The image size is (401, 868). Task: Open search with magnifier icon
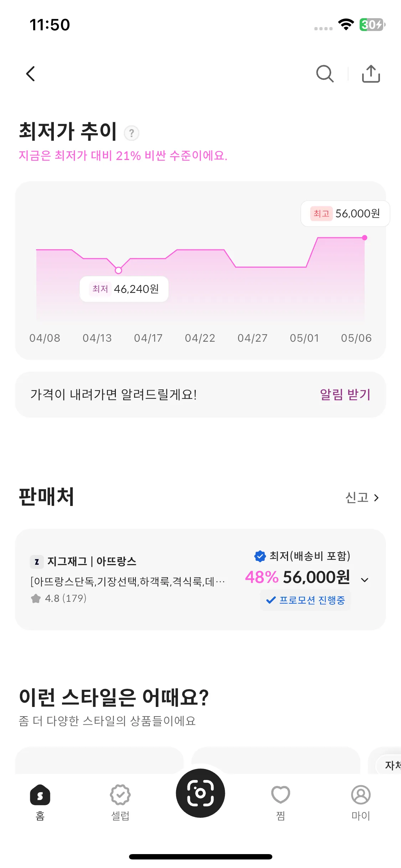coord(325,74)
